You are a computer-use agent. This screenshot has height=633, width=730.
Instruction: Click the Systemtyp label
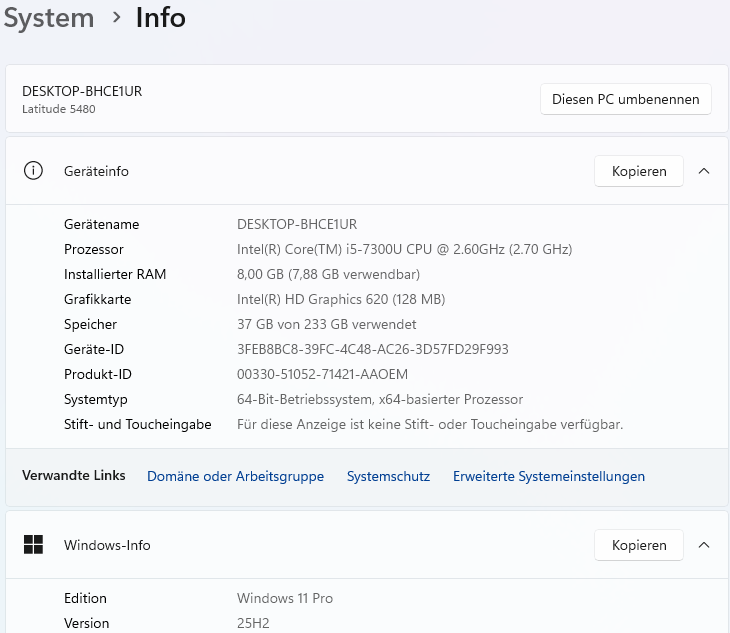pyautogui.click(x=95, y=399)
